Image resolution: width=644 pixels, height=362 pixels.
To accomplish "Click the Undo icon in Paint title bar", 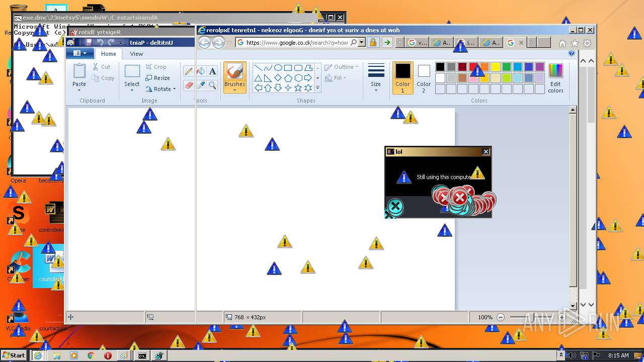I will coord(100,43).
